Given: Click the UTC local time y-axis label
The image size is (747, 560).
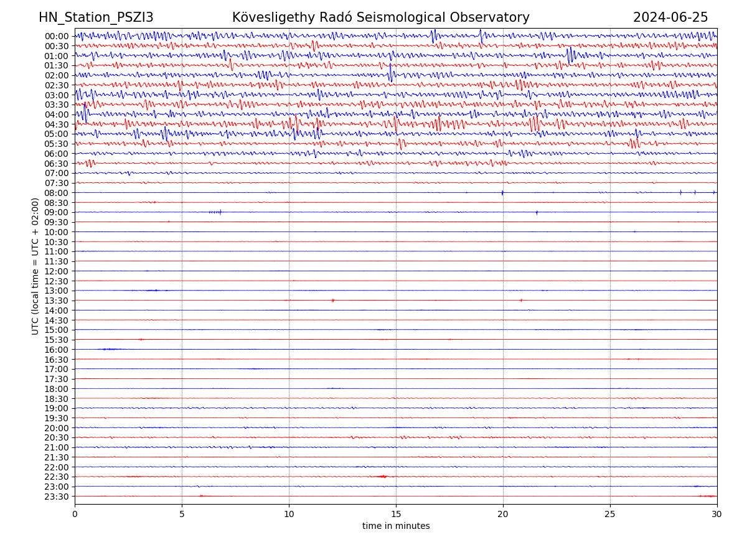Looking at the screenshot, I should coord(35,266).
